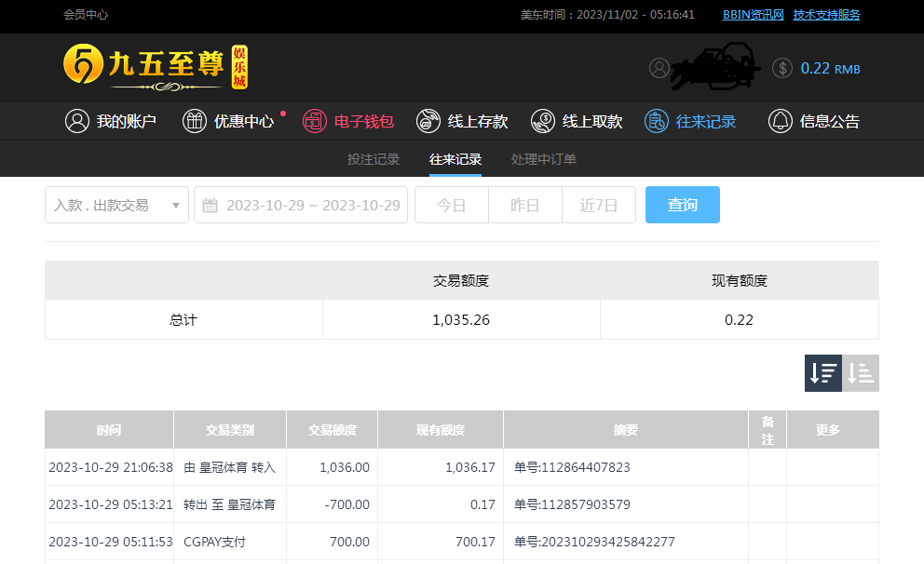
Task: Open the BBIN资讯网 link
Action: (x=754, y=15)
